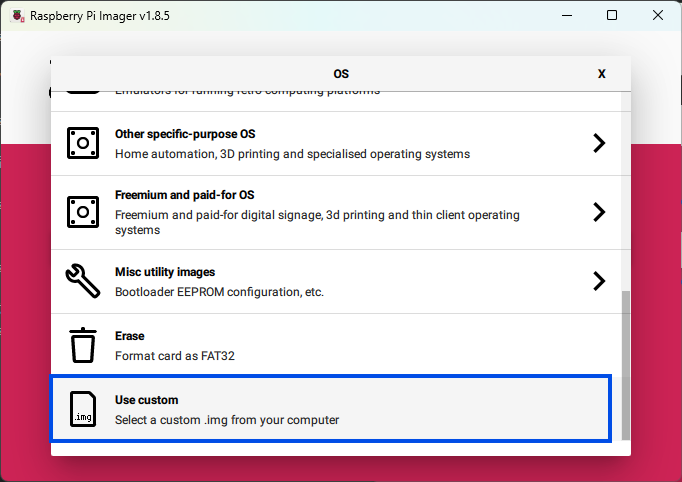
Task: Expand Misc utility images chevron
Action: pos(599,281)
